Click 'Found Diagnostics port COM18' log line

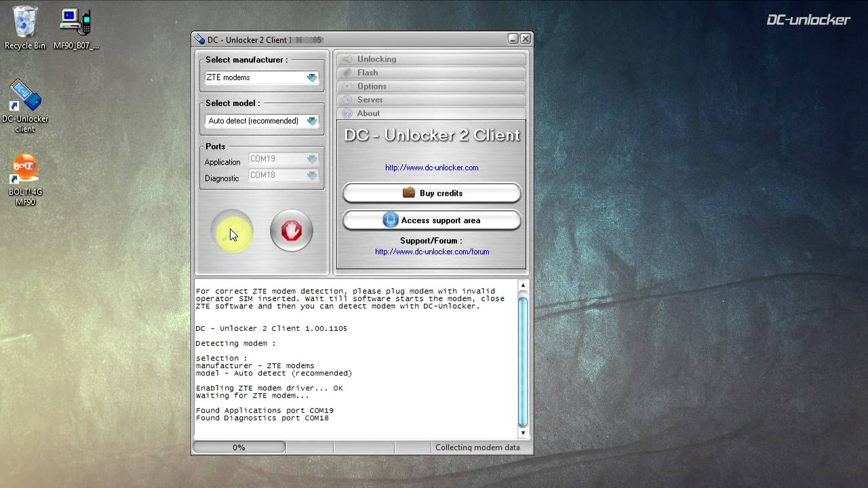point(262,418)
